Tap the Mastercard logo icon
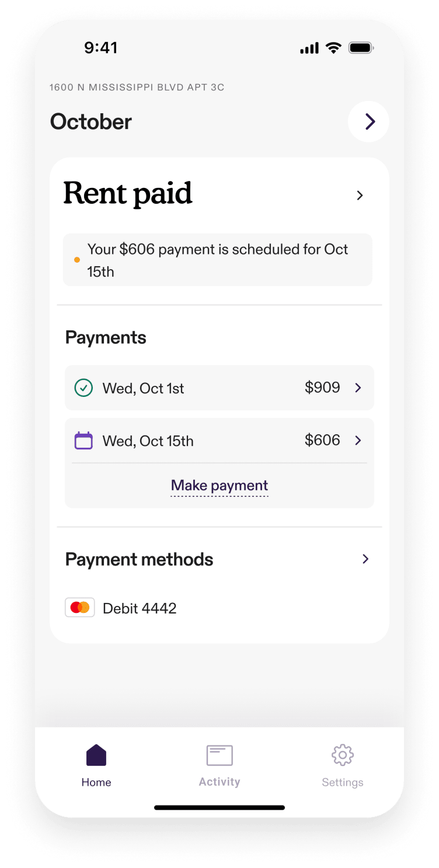The width and height of the screenshot is (439, 868). click(79, 608)
